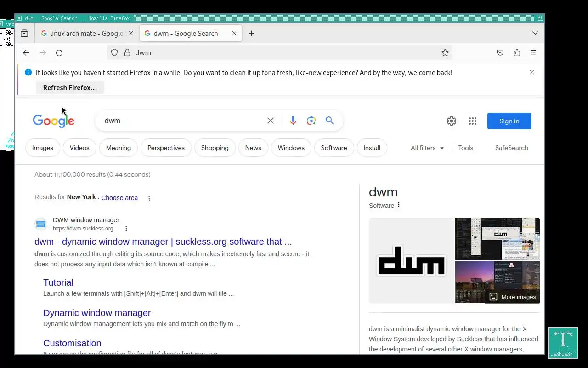Search by image with Google Lens icon
Viewport: 588px width, 368px height.
(311, 121)
